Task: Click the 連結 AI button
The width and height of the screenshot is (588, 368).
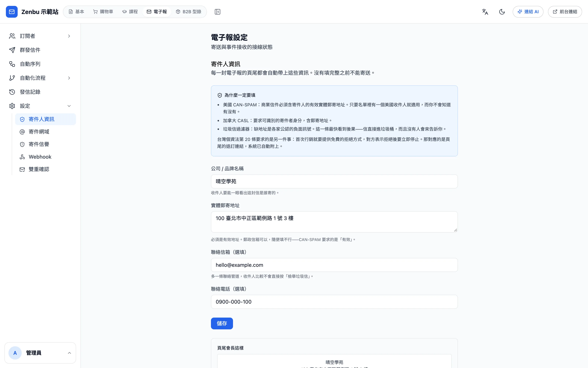Action: point(528,12)
